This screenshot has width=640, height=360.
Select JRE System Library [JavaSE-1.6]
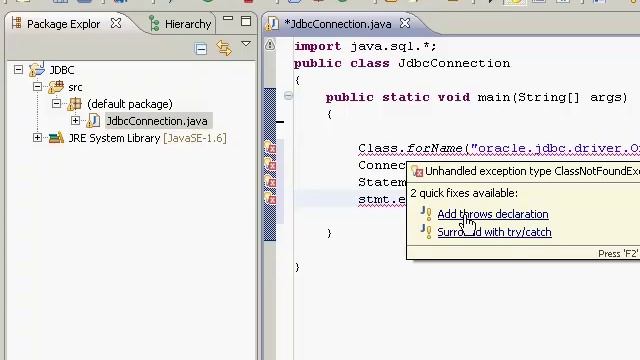pyautogui.click(x=147, y=138)
